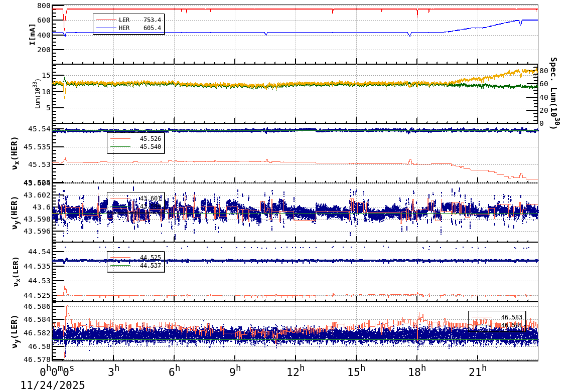Click the 600 tick on current axis

point(44,20)
